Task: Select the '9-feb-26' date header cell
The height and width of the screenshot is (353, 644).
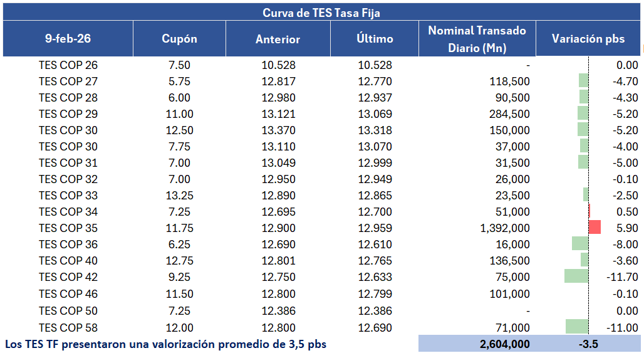Action: coord(68,38)
